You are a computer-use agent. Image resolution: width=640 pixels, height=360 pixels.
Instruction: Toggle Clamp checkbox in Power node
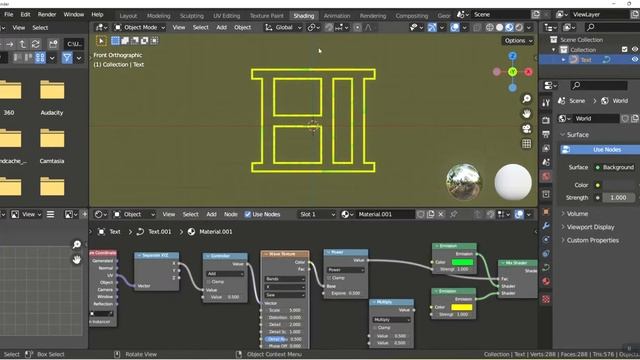[x=329, y=278]
